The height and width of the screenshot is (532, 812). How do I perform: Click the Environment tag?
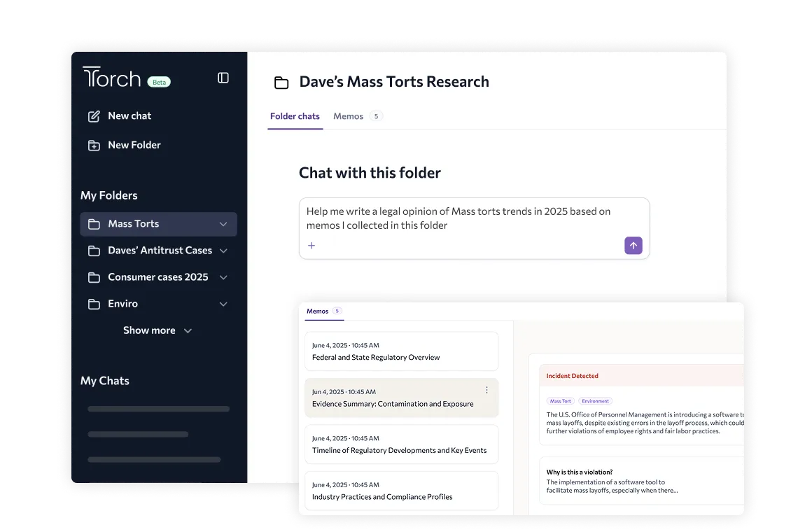click(596, 401)
